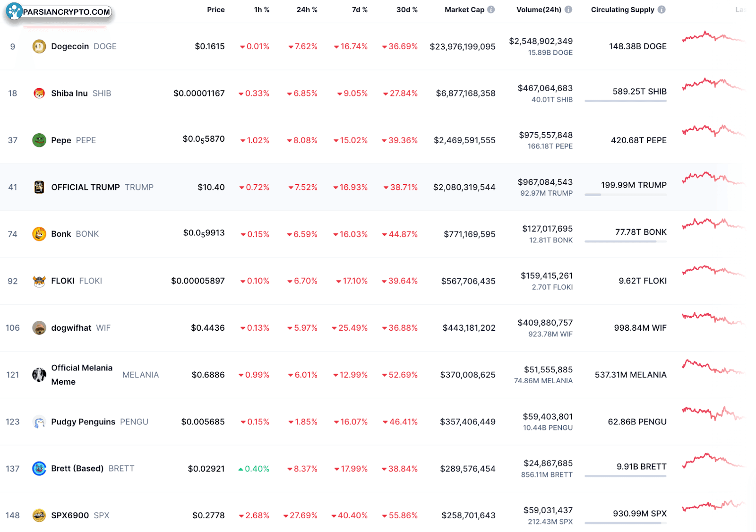This screenshot has height=532, width=756.
Task: Open the SPX6900 coin name link
Action: click(x=70, y=515)
